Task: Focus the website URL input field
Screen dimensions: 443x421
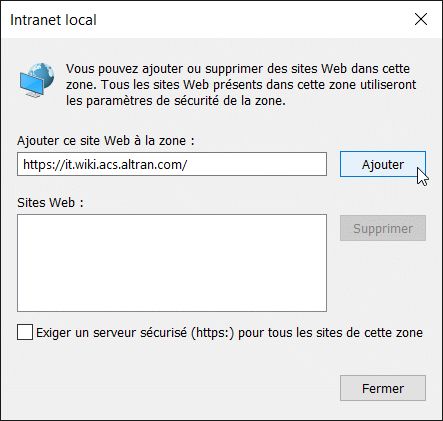Action: (x=172, y=164)
